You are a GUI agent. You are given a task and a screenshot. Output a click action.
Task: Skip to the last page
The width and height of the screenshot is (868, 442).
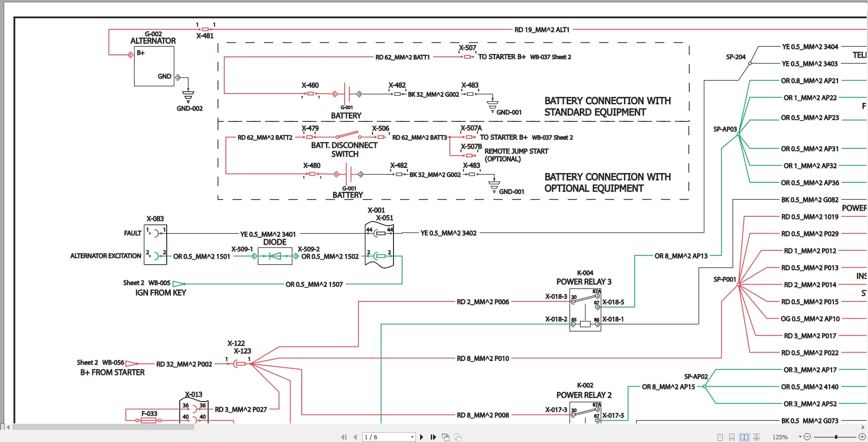click(x=434, y=437)
